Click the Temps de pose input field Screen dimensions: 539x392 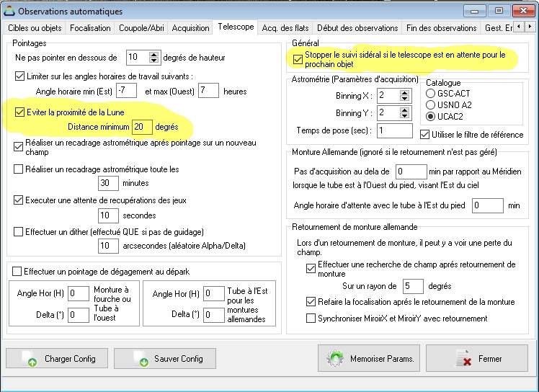point(394,130)
